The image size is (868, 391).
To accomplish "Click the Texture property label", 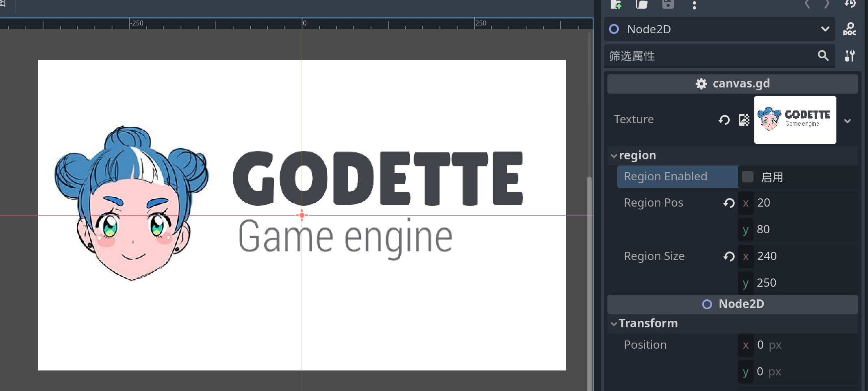I will coord(634,120).
